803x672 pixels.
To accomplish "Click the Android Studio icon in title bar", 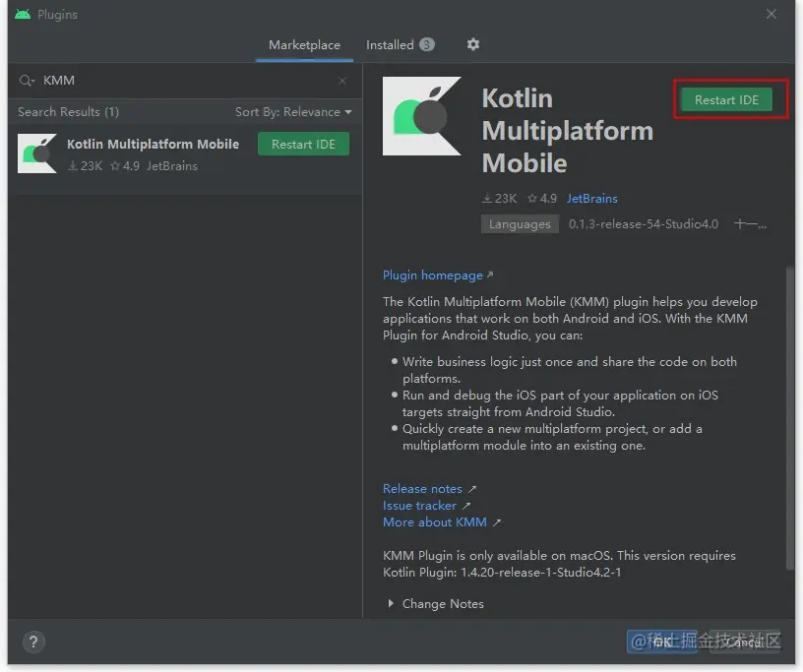I will [x=23, y=14].
